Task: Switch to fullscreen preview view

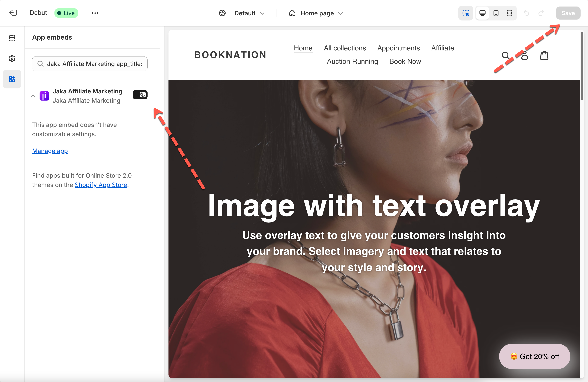Action: [509, 13]
